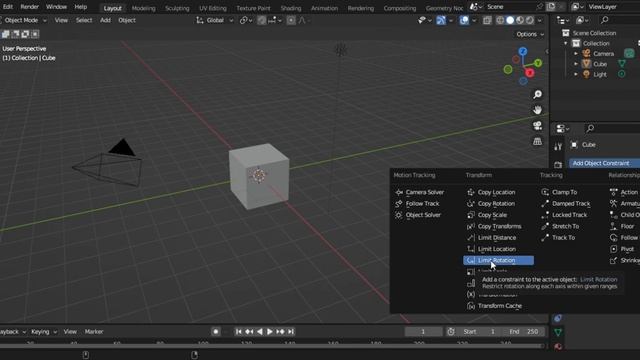
Task: Open the Tool properties tab icon
Action: click(x=558, y=146)
